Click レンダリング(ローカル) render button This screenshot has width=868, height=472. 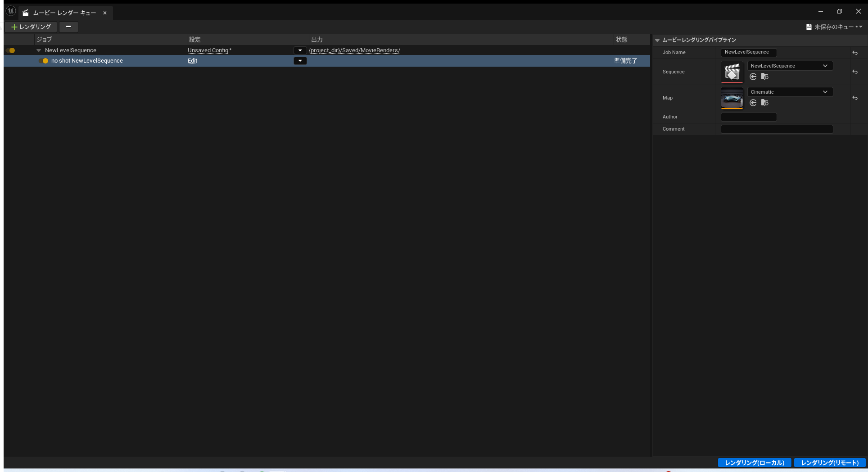point(754,463)
